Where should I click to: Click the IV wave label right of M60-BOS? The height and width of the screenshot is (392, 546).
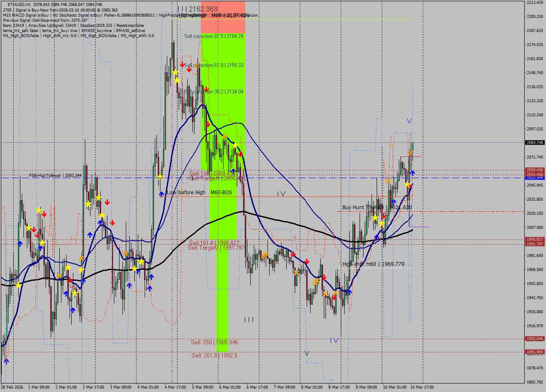click(281, 194)
